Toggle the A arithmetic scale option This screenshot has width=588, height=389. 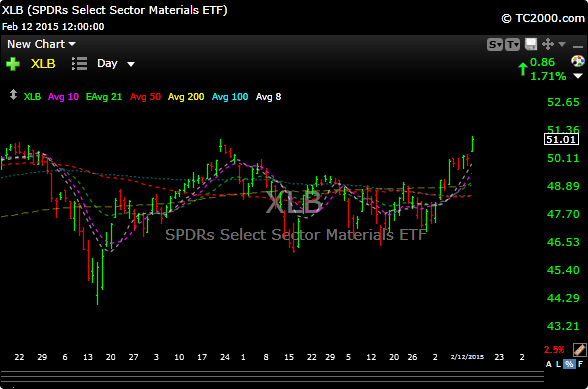tap(549, 364)
